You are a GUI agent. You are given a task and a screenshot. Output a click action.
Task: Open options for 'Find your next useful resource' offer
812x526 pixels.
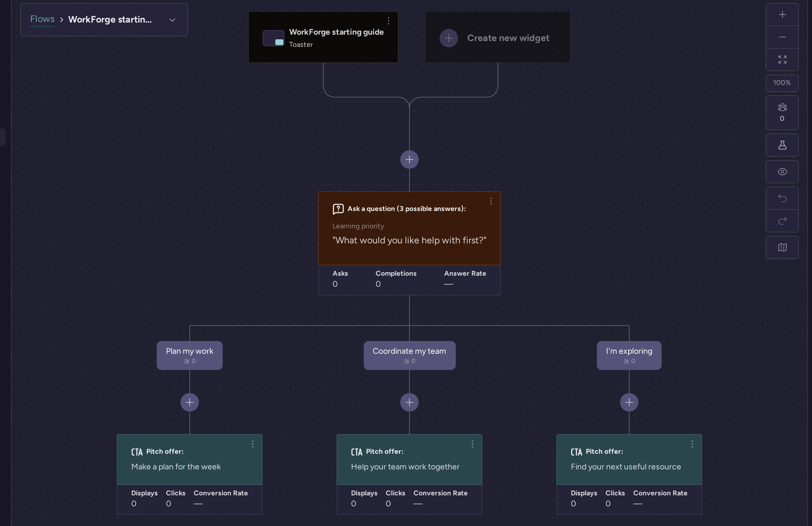692,444
